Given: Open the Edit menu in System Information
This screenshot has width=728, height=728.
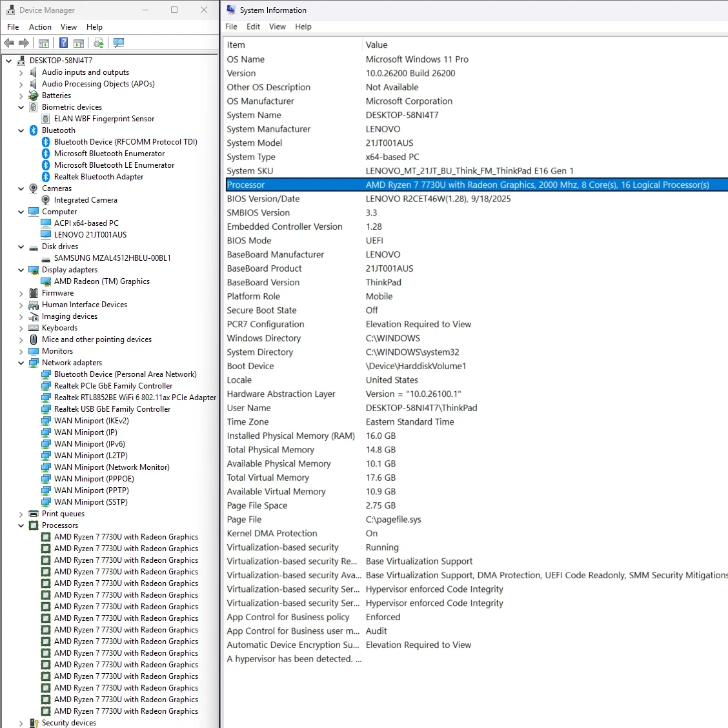Looking at the screenshot, I should pos(253,26).
